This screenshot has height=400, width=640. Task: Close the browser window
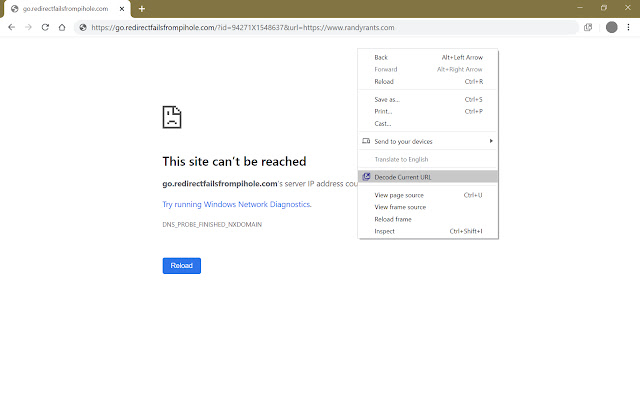tap(628, 8)
